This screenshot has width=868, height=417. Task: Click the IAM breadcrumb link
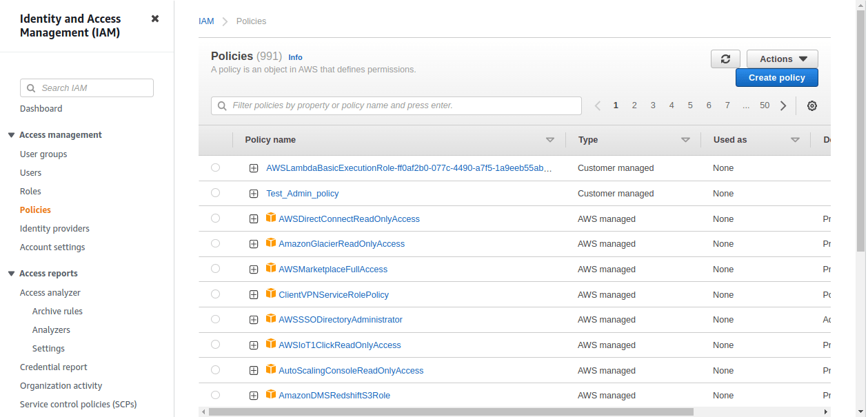click(x=206, y=21)
